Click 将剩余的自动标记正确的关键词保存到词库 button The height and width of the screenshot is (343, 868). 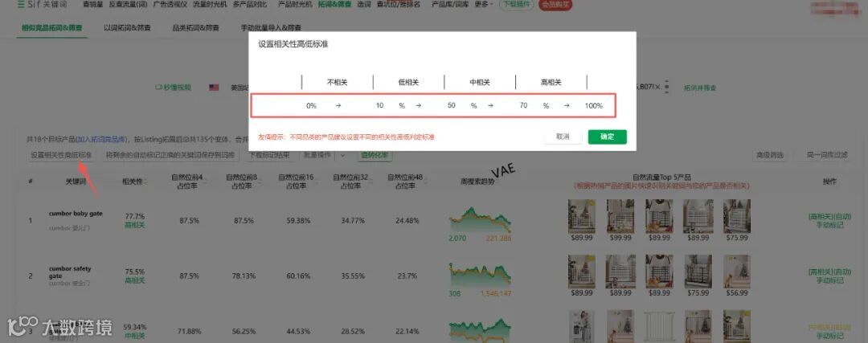click(x=170, y=156)
